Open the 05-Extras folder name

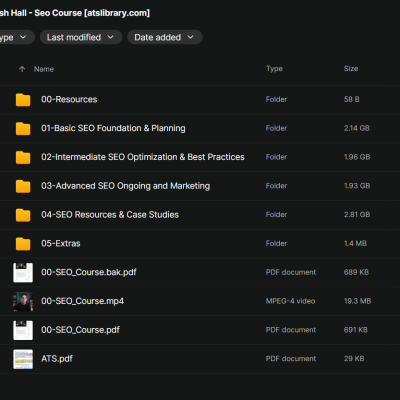pos(61,243)
